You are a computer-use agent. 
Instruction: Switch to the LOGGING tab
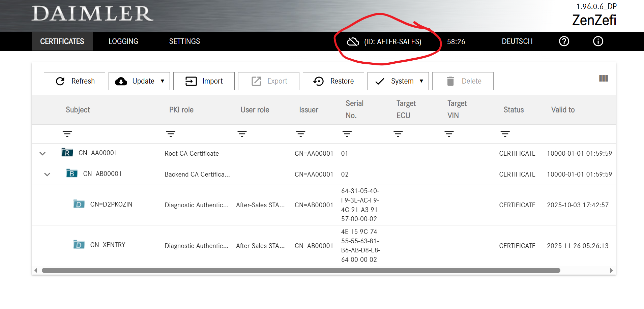point(123,41)
